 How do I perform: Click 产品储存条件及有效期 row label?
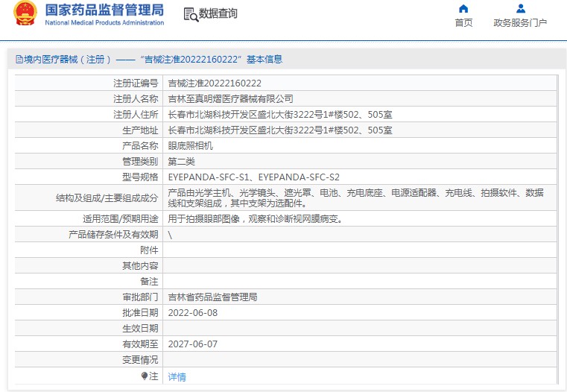pos(113,235)
